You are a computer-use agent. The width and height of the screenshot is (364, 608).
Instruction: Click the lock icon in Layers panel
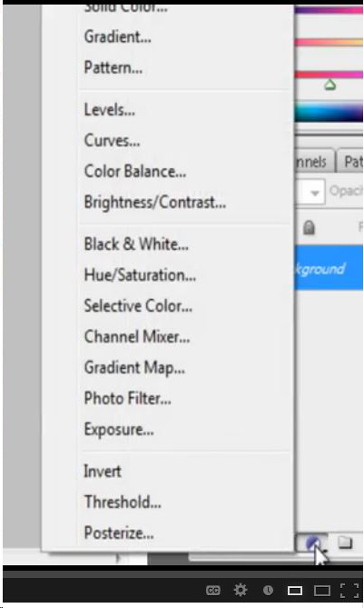click(x=309, y=227)
